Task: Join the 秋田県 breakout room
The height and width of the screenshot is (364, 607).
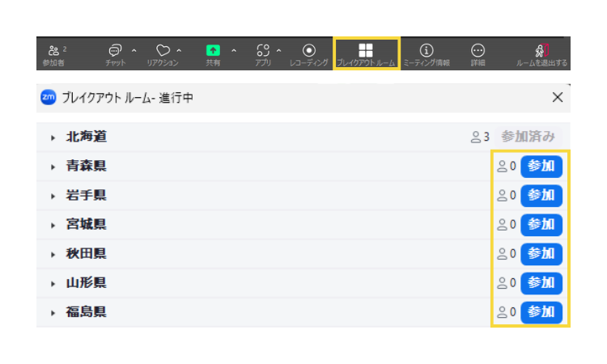Action: 541,253
